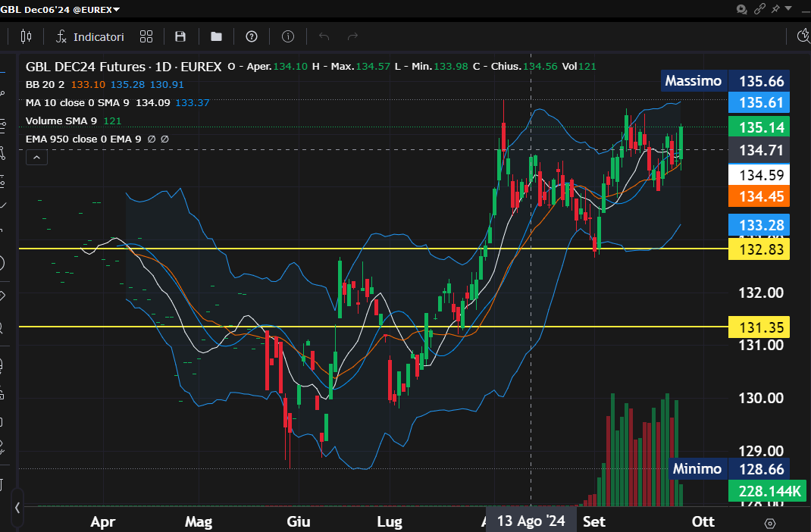The width and height of the screenshot is (811, 532).
Task: Save chart layout with floppy disk icon
Action: pyautogui.click(x=180, y=36)
